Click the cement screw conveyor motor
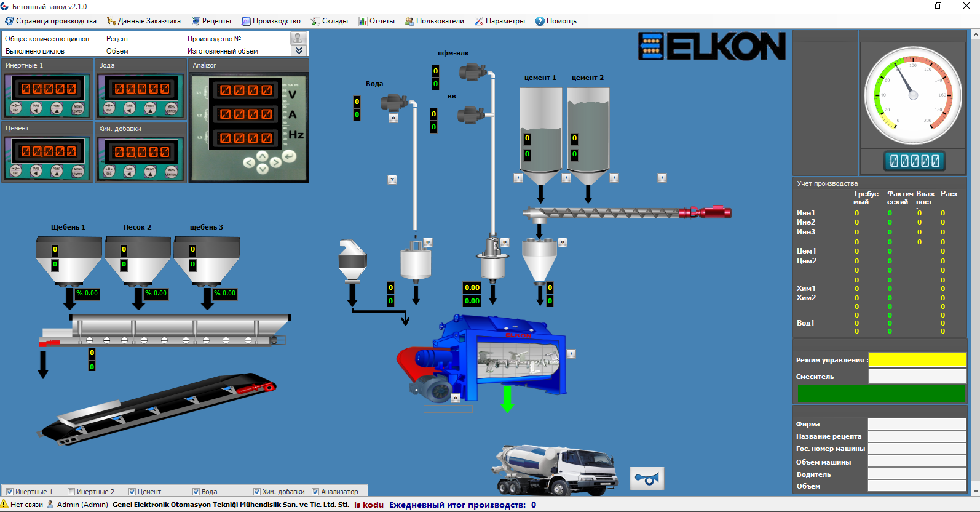The height and width of the screenshot is (512, 980). pyautogui.click(x=713, y=212)
